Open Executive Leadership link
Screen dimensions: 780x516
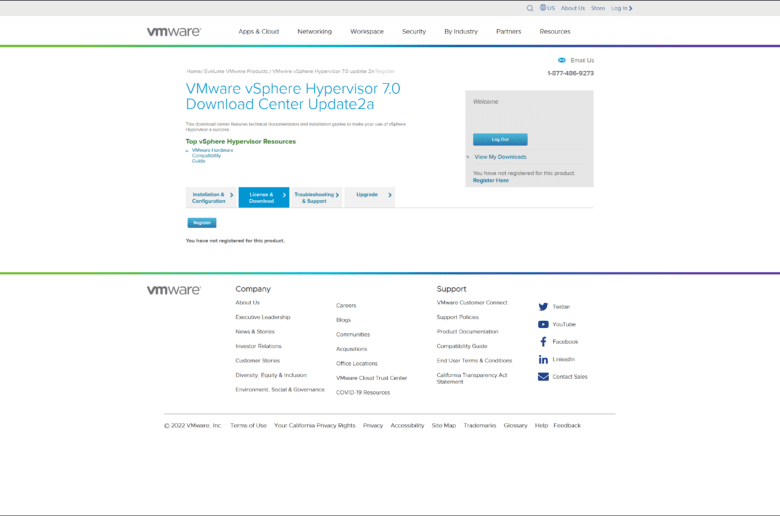click(263, 317)
